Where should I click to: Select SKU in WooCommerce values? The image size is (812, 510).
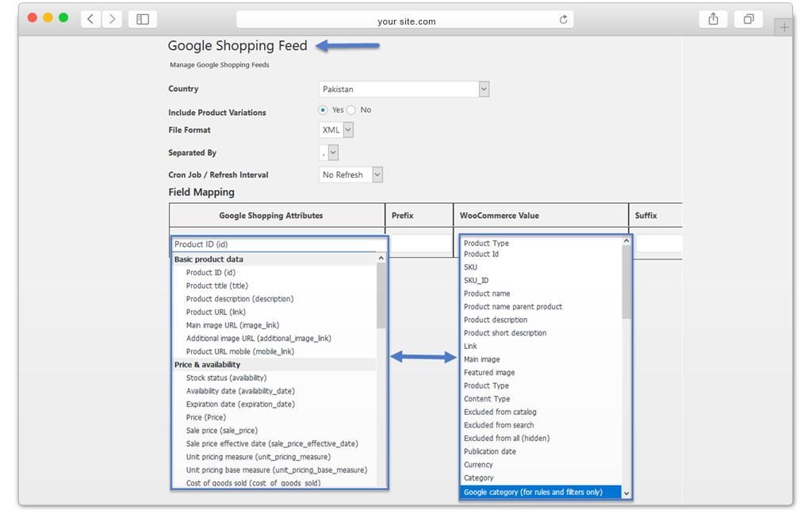pyautogui.click(x=470, y=267)
